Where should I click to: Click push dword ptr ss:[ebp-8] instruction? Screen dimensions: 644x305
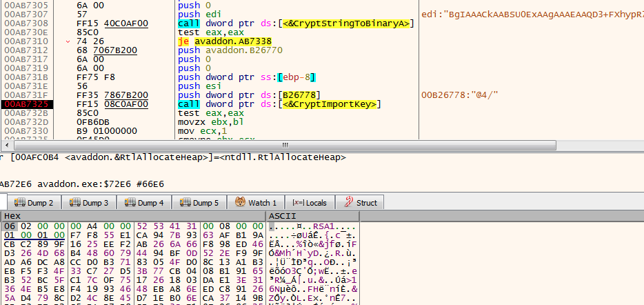[247, 78]
